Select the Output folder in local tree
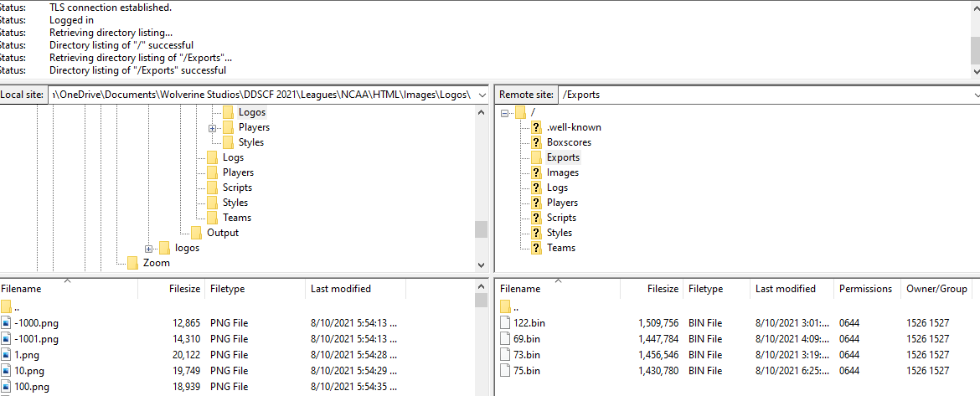 pos(223,233)
